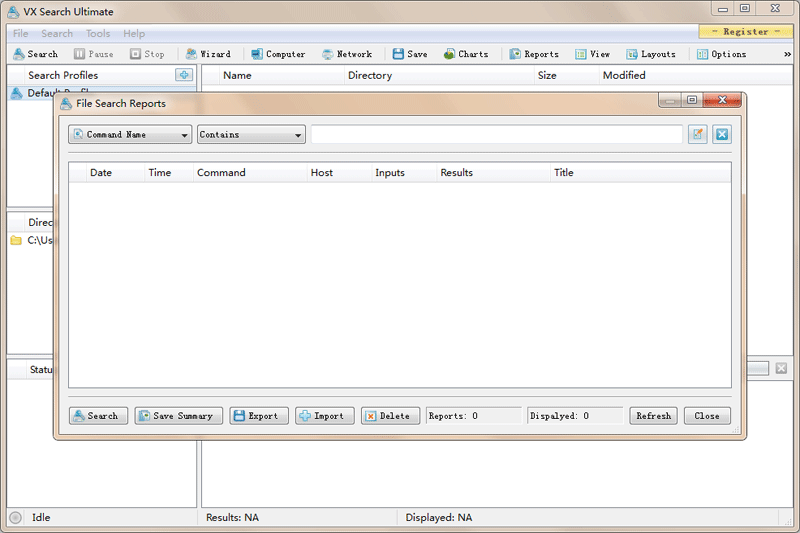Add a new search profile with plus icon
Screen dimensions: 800x533
(x=184, y=75)
